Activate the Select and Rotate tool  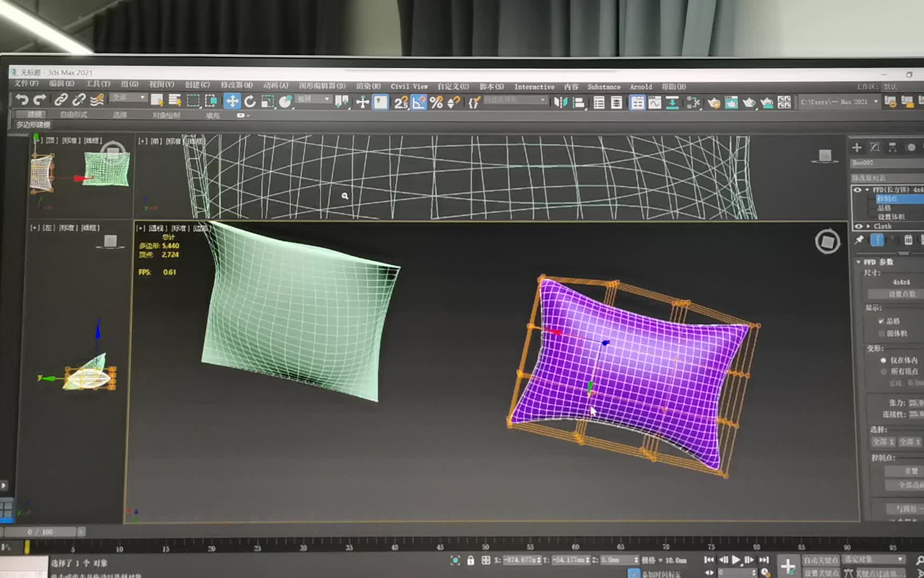(x=250, y=101)
